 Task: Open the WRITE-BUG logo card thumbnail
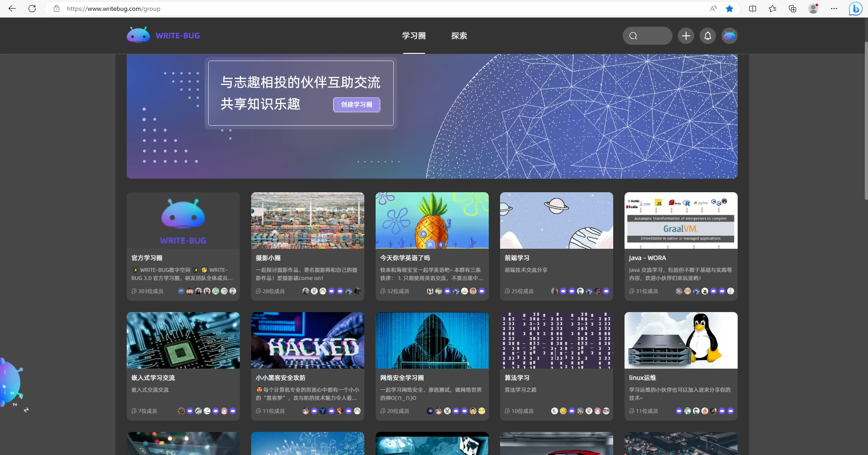pyautogui.click(x=183, y=220)
